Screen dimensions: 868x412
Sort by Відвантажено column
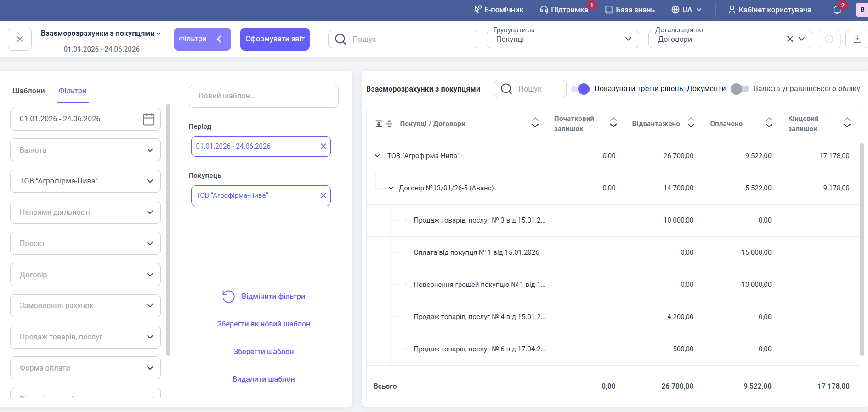tap(691, 122)
